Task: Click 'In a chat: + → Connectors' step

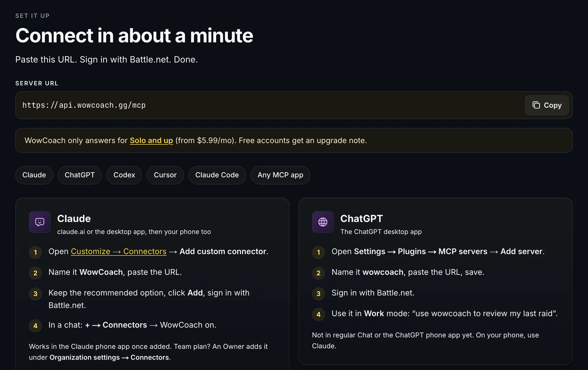Action: click(x=132, y=325)
